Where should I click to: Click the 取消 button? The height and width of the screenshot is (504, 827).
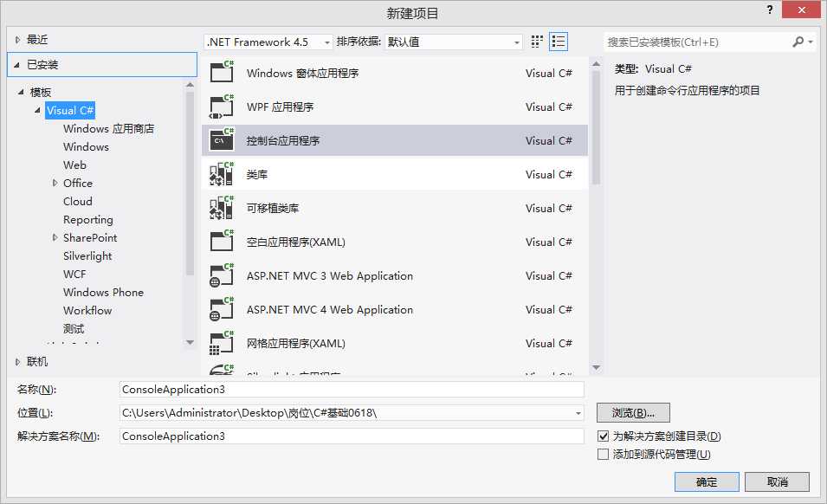coord(778,481)
